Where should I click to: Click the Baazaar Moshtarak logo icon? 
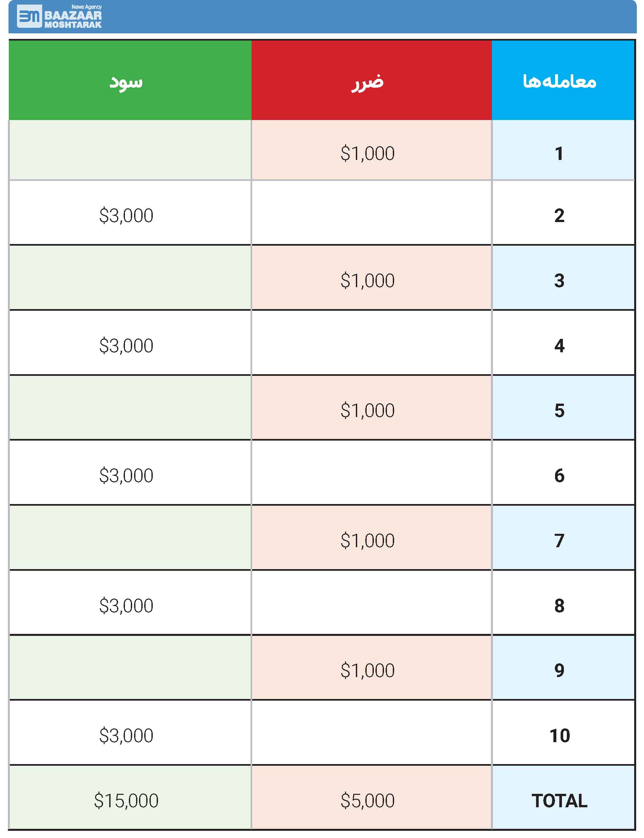29,16
